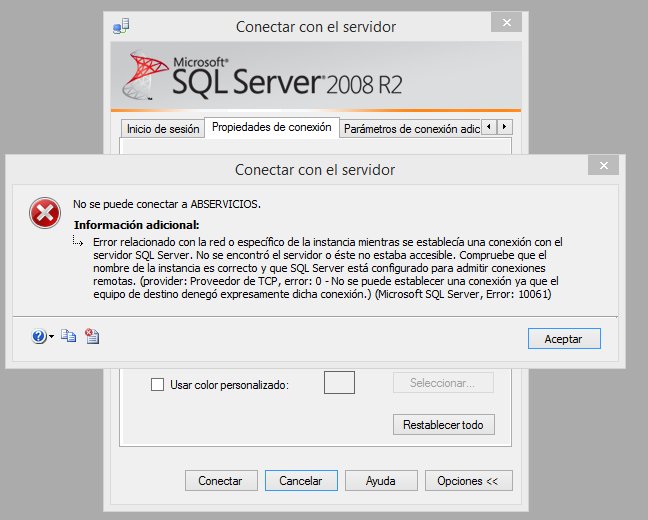Image resolution: width=648 pixels, height=520 pixels.
Task: Open Parámetros de conexión adicionales tab
Action: tap(412, 129)
